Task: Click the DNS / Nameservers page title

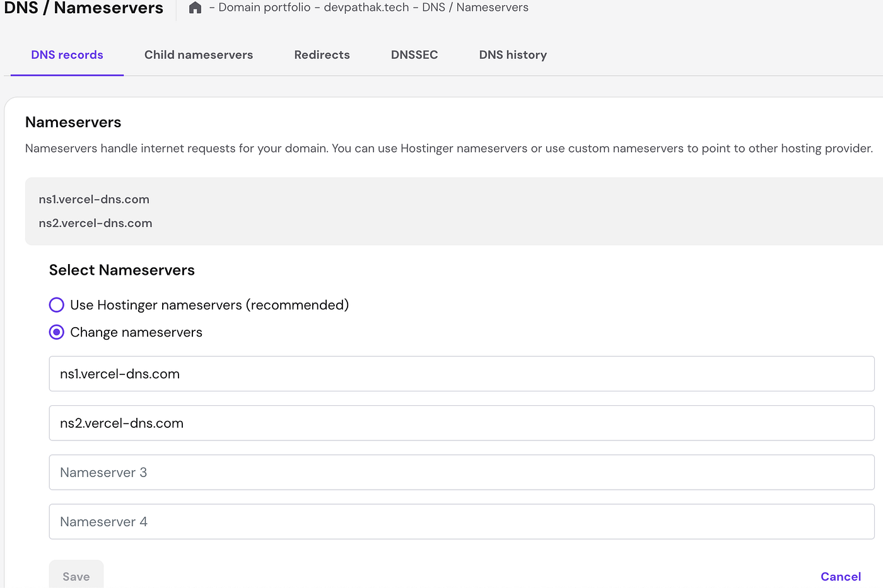Action: (x=83, y=8)
